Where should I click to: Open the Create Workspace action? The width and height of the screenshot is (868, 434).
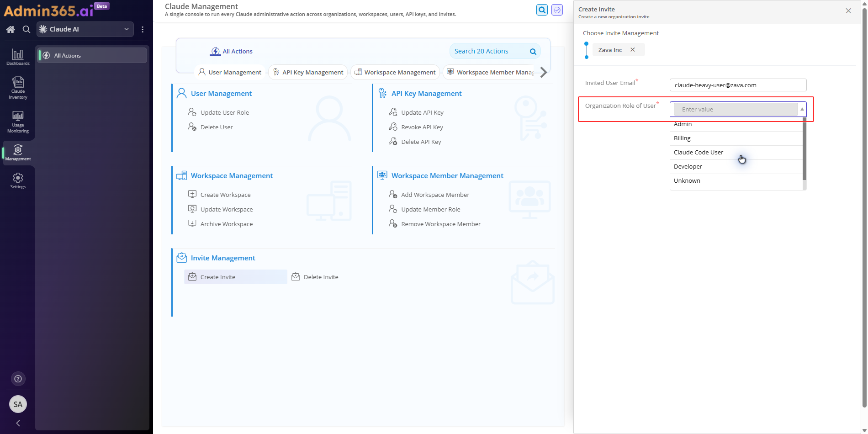coord(220,195)
